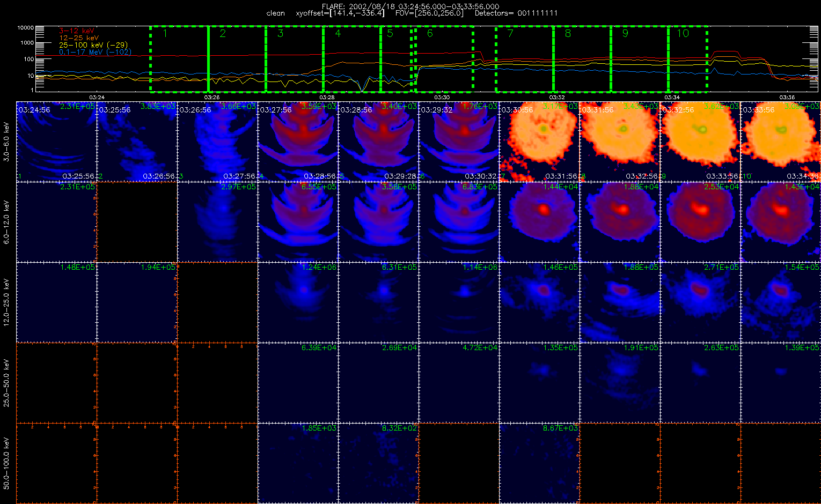Image resolution: width=821 pixels, height=504 pixels.
Task: Click the '03:30' time axis label
Action: (442, 97)
